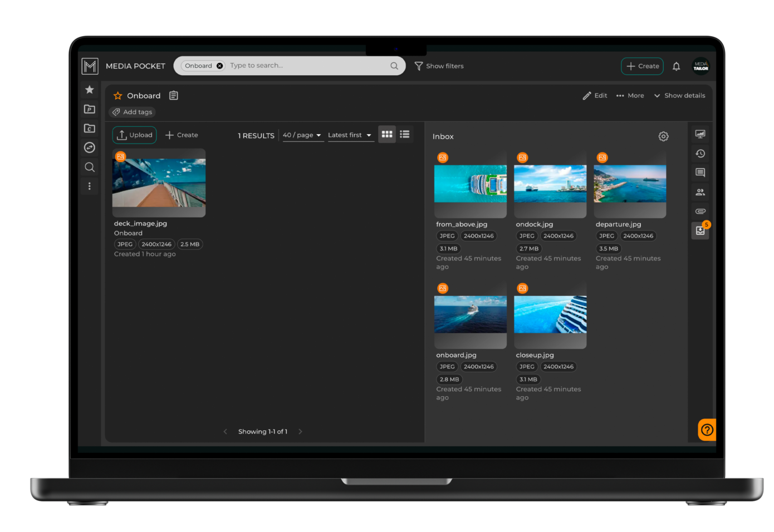This screenshot has width=774, height=532.
Task: Open the attachments paperclip icon on the right
Action: pyautogui.click(x=700, y=211)
